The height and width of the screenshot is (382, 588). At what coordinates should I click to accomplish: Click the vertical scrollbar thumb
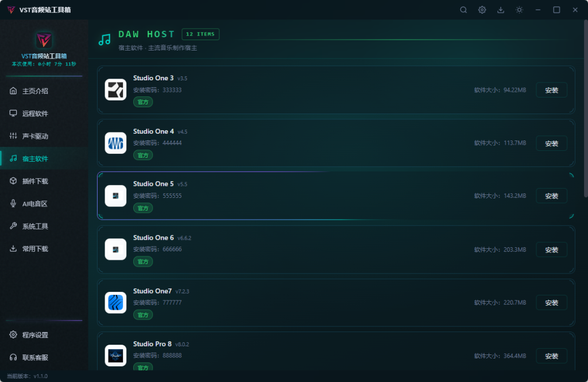tap(586, 108)
